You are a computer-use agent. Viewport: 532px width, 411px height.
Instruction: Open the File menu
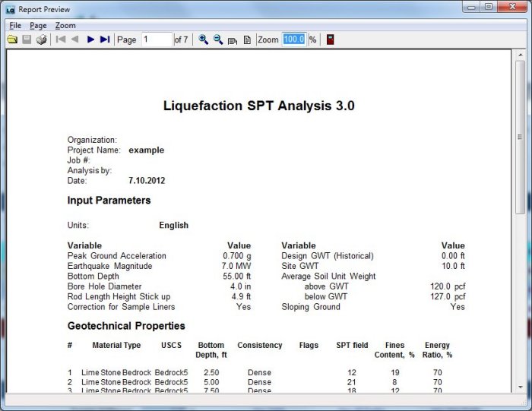click(15, 25)
